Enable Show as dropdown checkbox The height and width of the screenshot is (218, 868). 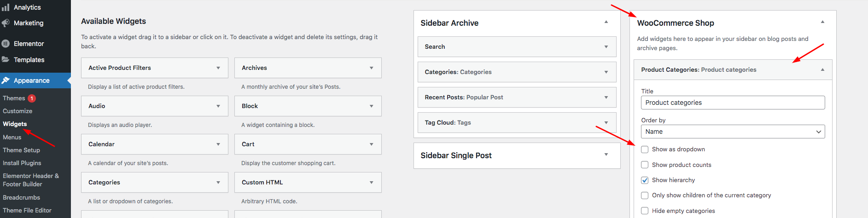click(x=645, y=149)
